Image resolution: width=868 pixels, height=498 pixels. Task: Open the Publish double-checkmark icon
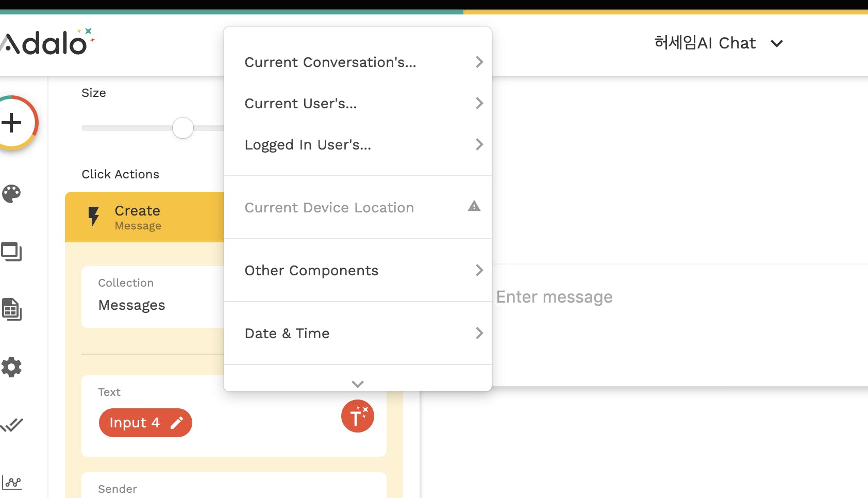click(x=11, y=425)
